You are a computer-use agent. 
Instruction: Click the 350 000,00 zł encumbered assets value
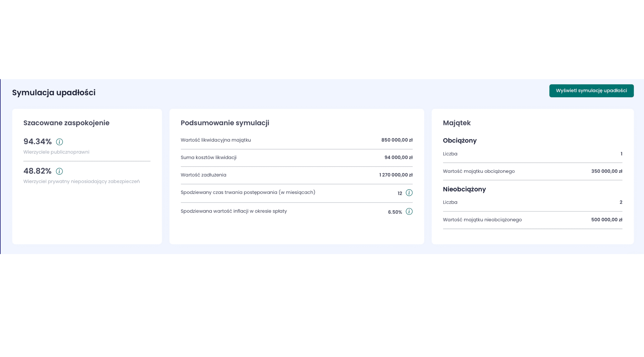(607, 171)
